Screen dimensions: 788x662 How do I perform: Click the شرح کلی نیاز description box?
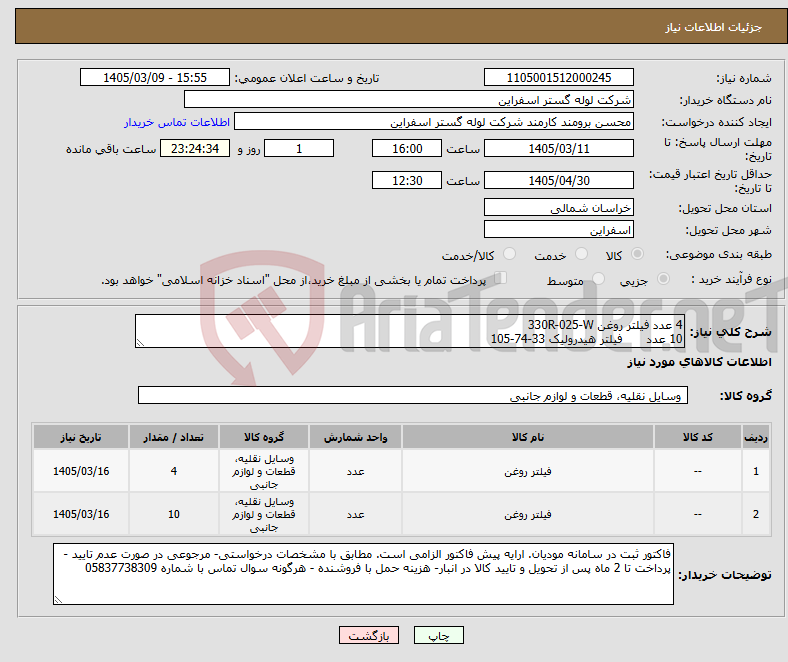point(410,331)
